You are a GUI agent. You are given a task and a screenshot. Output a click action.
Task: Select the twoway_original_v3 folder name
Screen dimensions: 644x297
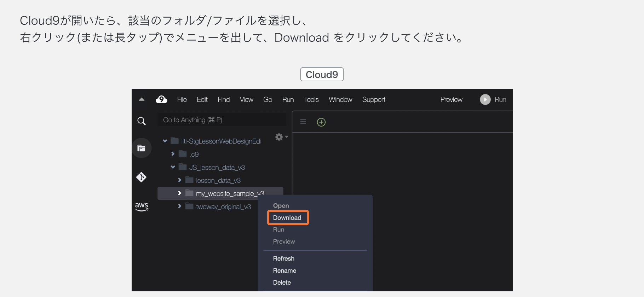point(224,206)
